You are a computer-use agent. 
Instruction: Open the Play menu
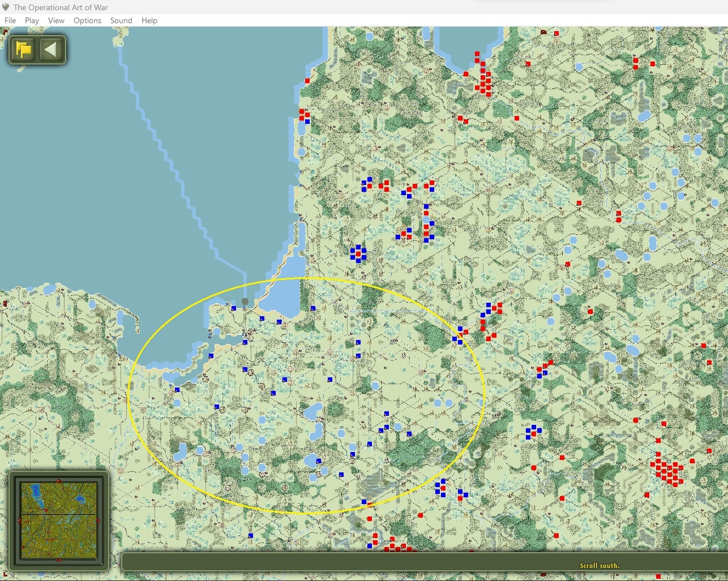(32, 20)
